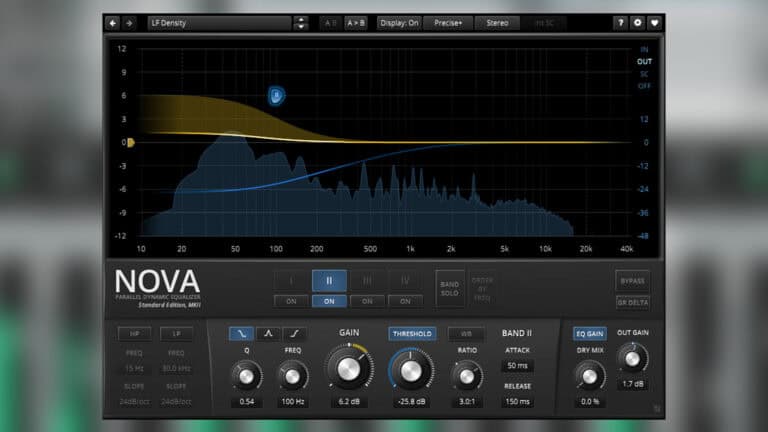Open HP slope 24dB/oct selector

pos(134,402)
